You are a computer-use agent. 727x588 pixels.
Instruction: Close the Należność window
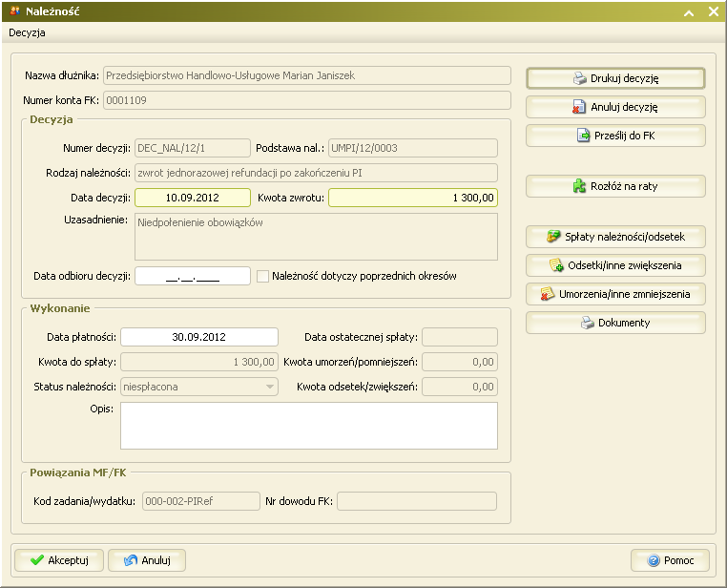[714, 11]
